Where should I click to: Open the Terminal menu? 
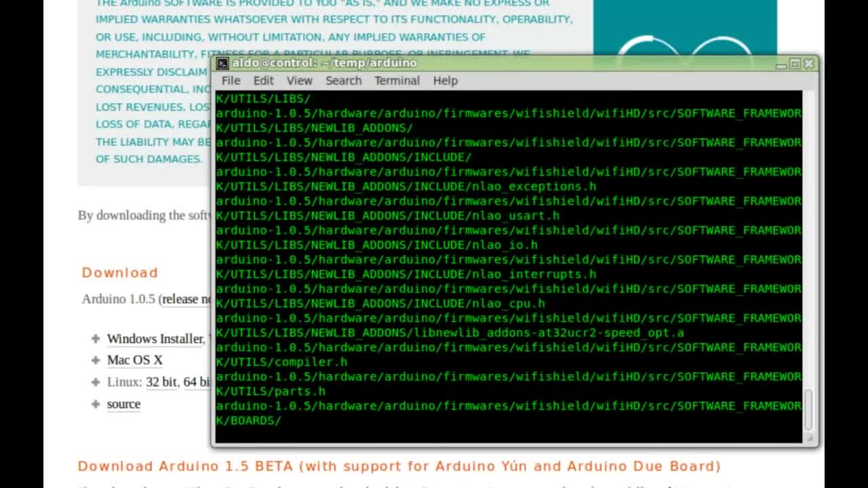[x=397, y=80]
